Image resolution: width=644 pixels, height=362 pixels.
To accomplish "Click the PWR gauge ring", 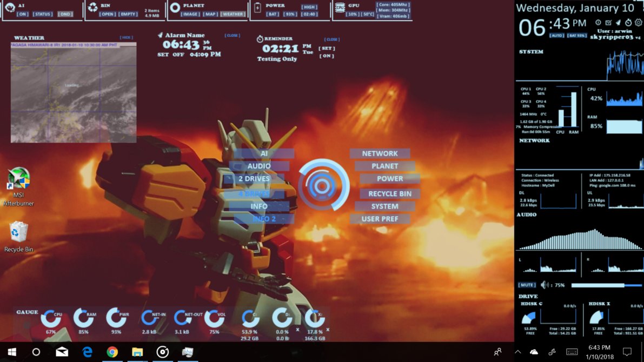I will [116, 318].
